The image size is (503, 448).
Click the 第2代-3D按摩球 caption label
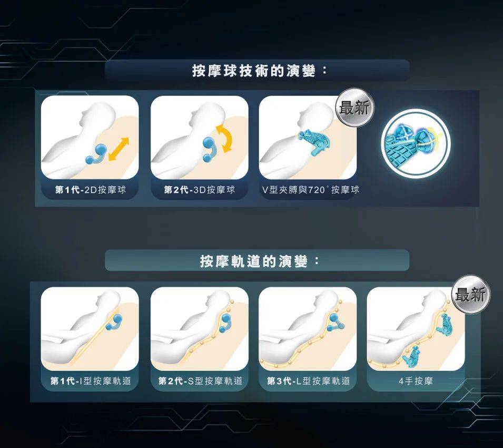pos(199,190)
